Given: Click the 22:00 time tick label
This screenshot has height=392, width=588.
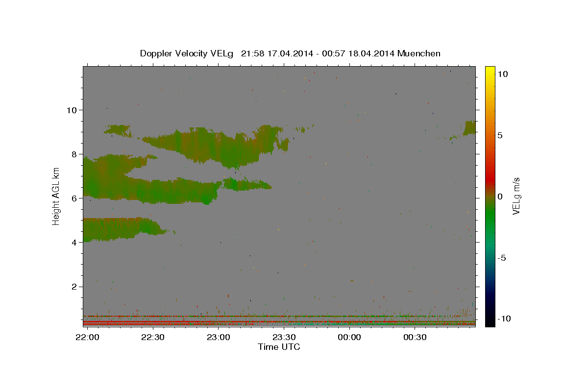Looking at the screenshot, I should click(87, 338).
